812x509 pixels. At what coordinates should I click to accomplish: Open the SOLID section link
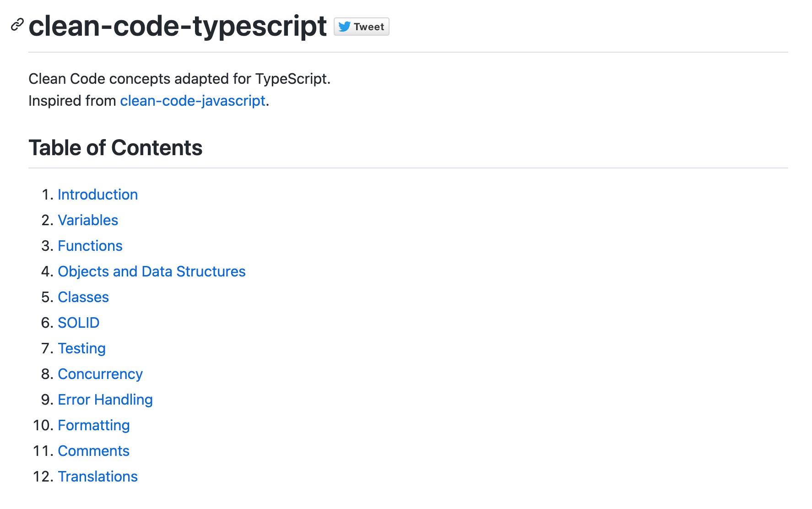[x=78, y=323]
